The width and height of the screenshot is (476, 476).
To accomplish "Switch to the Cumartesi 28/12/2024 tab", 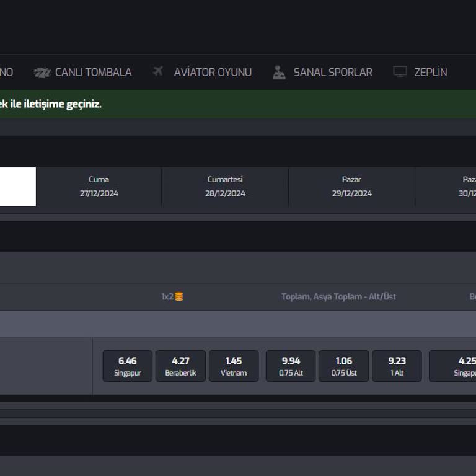I will [x=225, y=186].
